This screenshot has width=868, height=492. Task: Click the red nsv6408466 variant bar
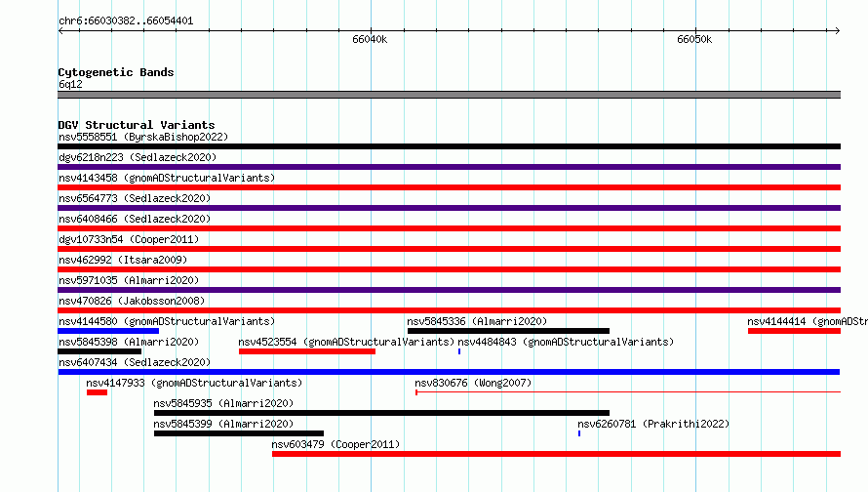449,228
